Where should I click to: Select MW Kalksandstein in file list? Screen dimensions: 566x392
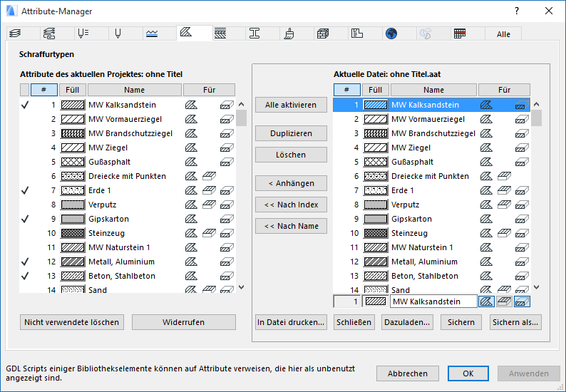click(x=432, y=105)
